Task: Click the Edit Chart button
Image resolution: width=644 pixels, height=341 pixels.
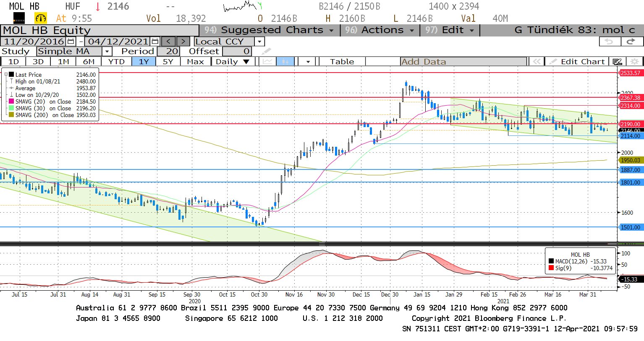Action: click(x=578, y=62)
